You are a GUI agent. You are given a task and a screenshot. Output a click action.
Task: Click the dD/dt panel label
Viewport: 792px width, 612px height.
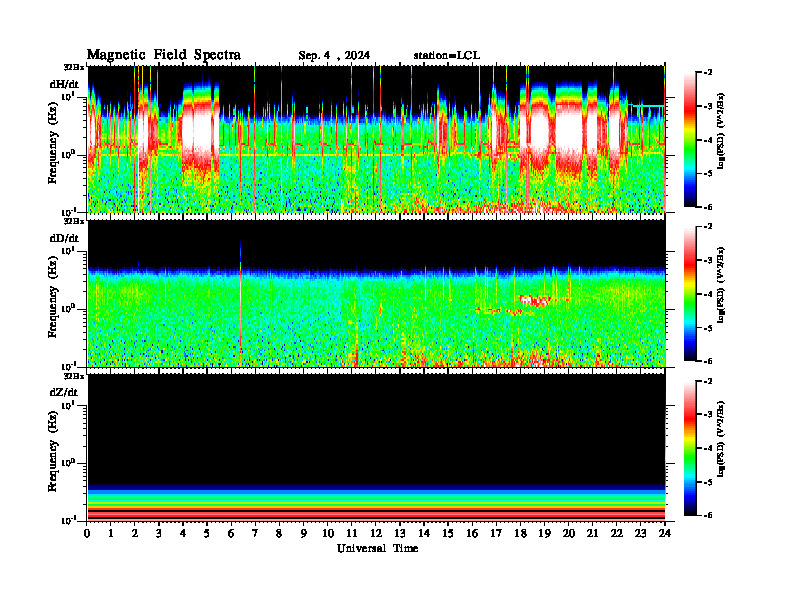point(64,238)
